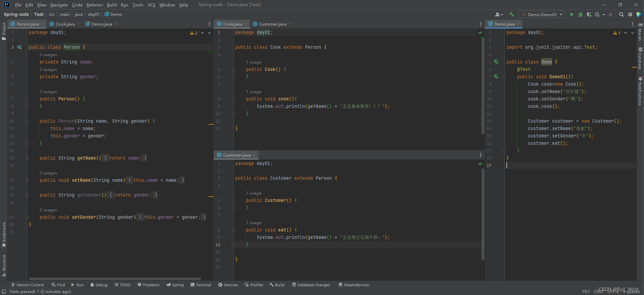The width and height of the screenshot is (644, 295).
Task: Click the Profile run clock icon
Action: coord(597,14)
